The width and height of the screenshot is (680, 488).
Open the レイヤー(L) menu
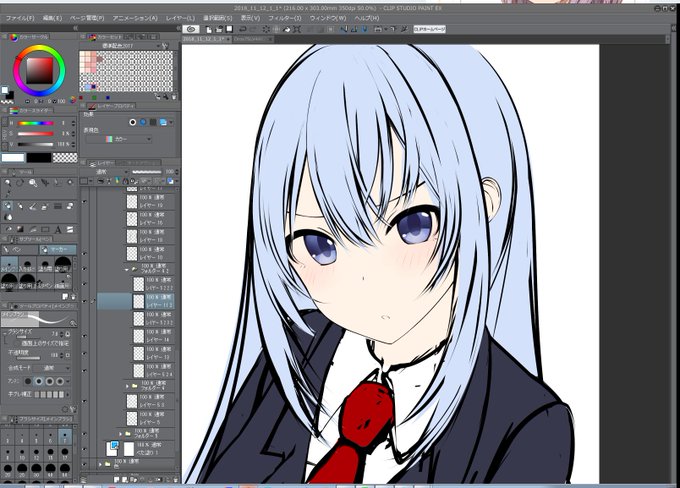[x=180, y=18]
